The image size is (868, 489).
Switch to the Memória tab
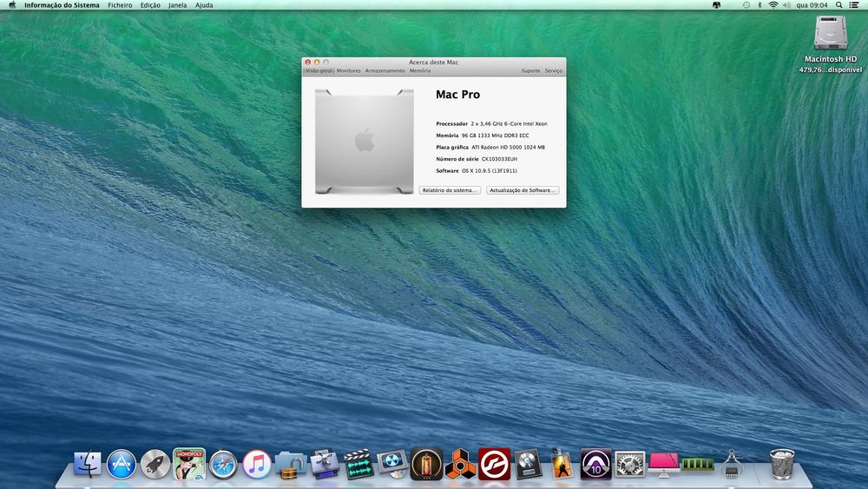(x=420, y=71)
